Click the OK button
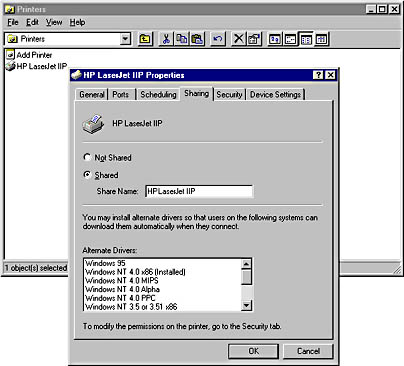The height and width of the screenshot is (366, 404). pyautogui.click(x=253, y=351)
